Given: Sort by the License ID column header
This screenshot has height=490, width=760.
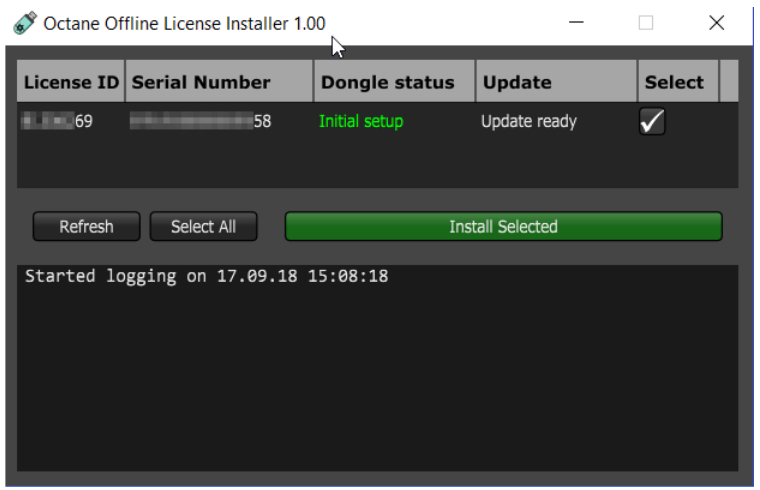Looking at the screenshot, I should [71, 81].
